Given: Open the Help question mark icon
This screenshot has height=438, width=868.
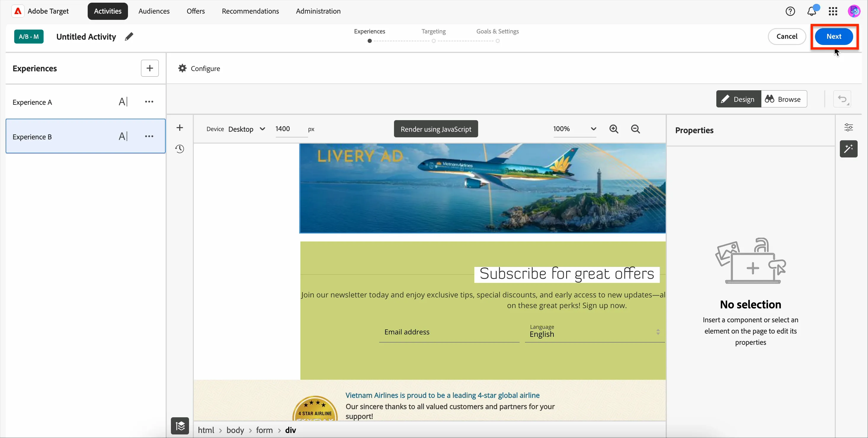Looking at the screenshot, I should pyautogui.click(x=790, y=11).
